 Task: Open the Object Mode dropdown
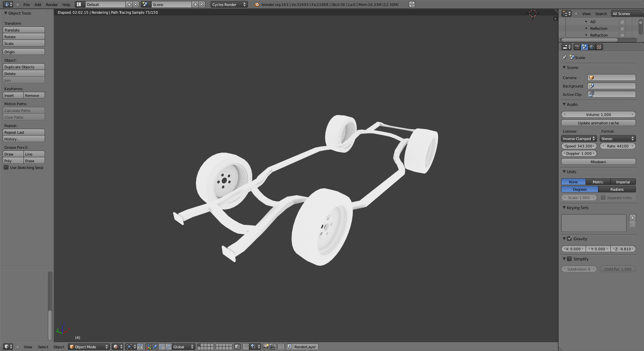pyautogui.click(x=89, y=347)
